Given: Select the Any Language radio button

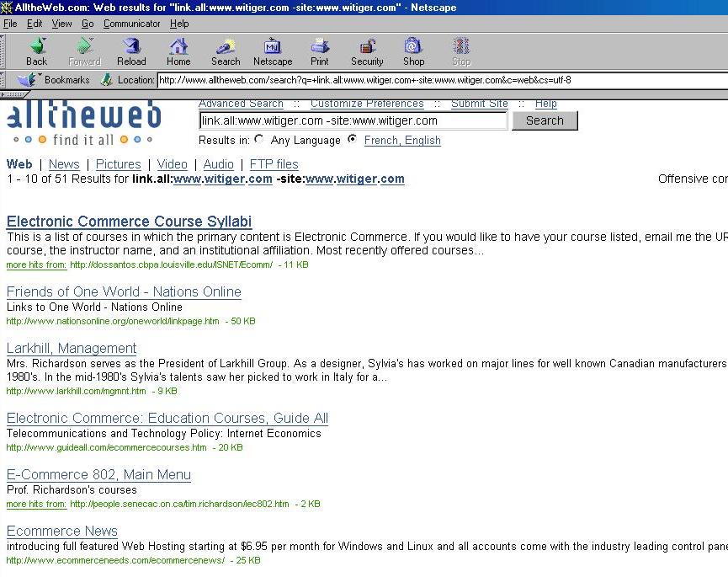Looking at the screenshot, I should pos(259,139).
